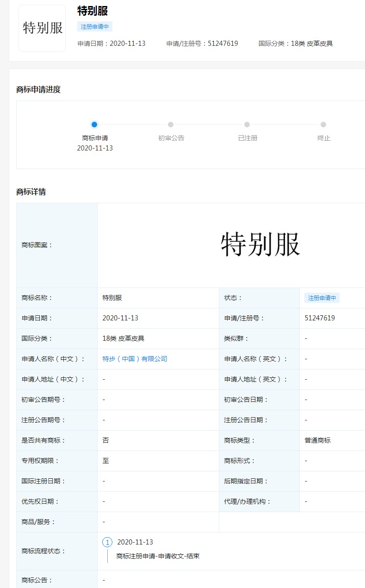Click the 注册申请中 badge in the 状态 row
This screenshot has height=588, width=365.
pyautogui.click(x=322, y=298)
